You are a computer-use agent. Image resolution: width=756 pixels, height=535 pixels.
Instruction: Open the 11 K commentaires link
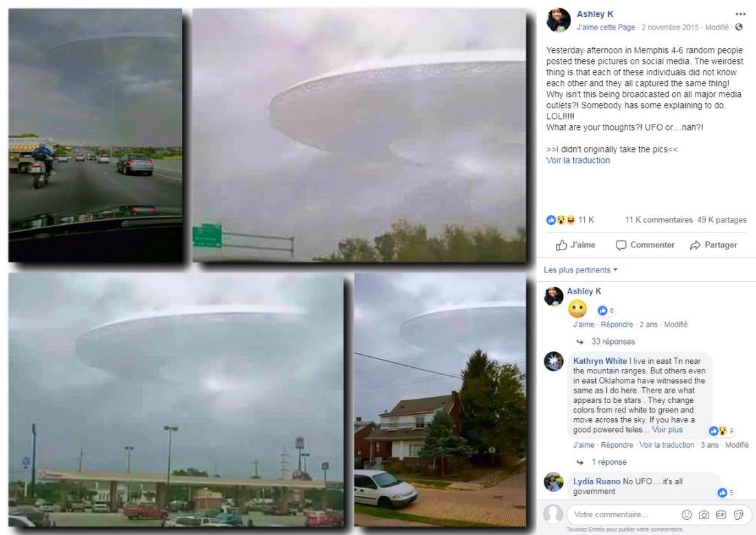point(658,220)
